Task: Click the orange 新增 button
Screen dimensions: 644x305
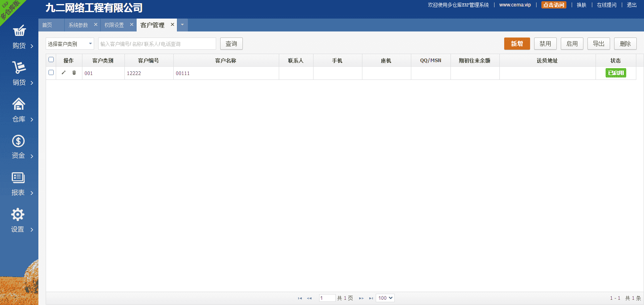Action: [517, 44]
